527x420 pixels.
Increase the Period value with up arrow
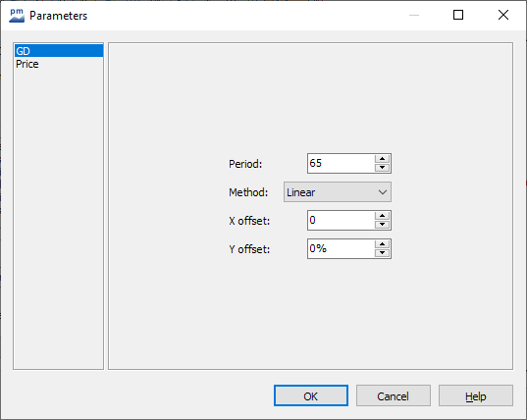(382, 159)
